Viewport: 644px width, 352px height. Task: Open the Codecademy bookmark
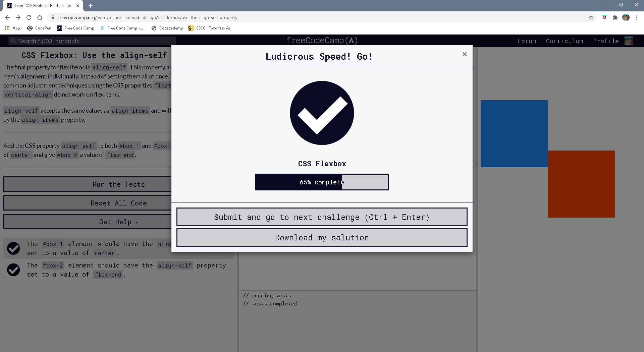(167, 28)
